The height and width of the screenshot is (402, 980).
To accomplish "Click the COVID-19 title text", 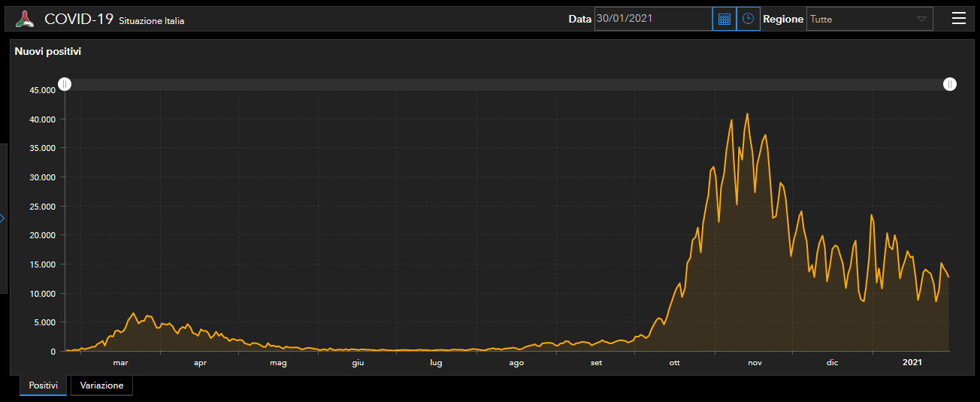I will (79, 19).
